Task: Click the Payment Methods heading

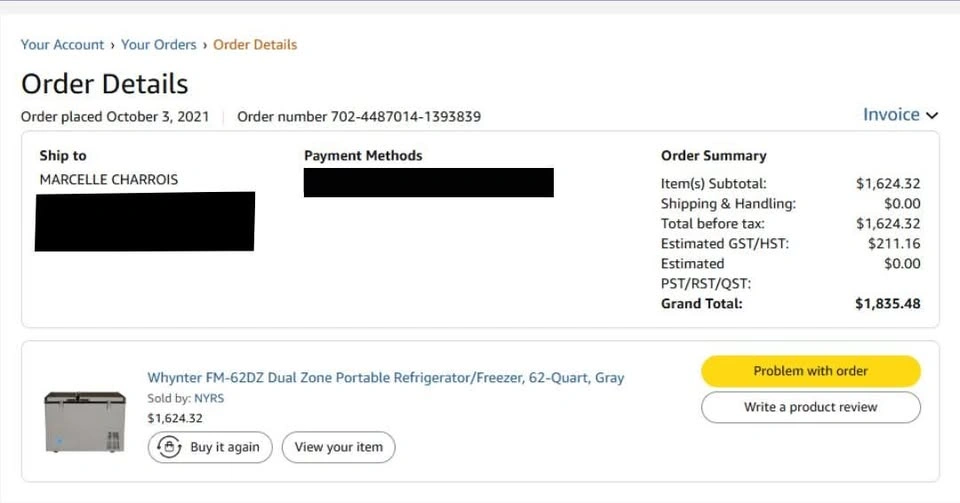Action: click(x=363, y=156)
